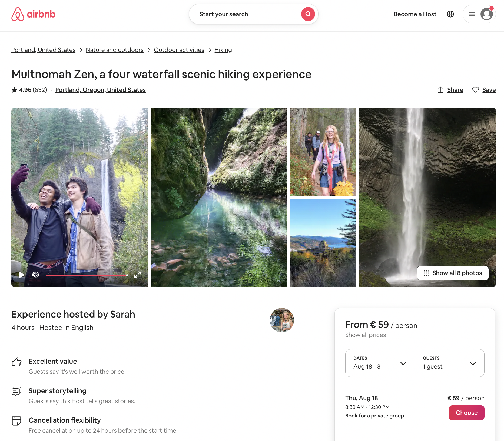Click the Super storytelling chat icon

[16, 391]
